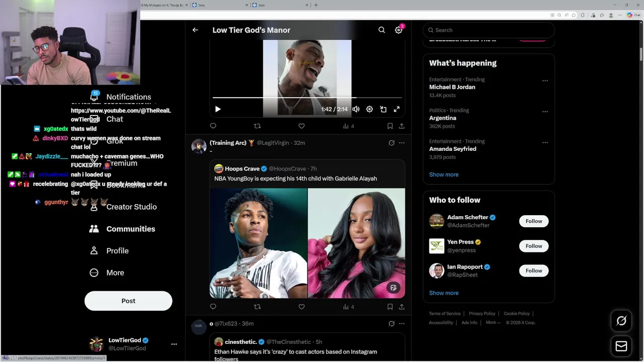Click the image edit icon on Gabrielle's photo
Image resolution: width=644 pixels, height=362 pixels.
pos(393,288)
